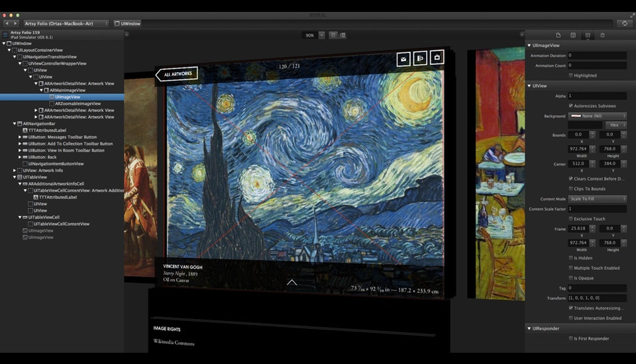The width and height of the screenshot is (636, 364).
Task: Toggle the Autoresizes Subviews checkbox
Action: (570, 106)
